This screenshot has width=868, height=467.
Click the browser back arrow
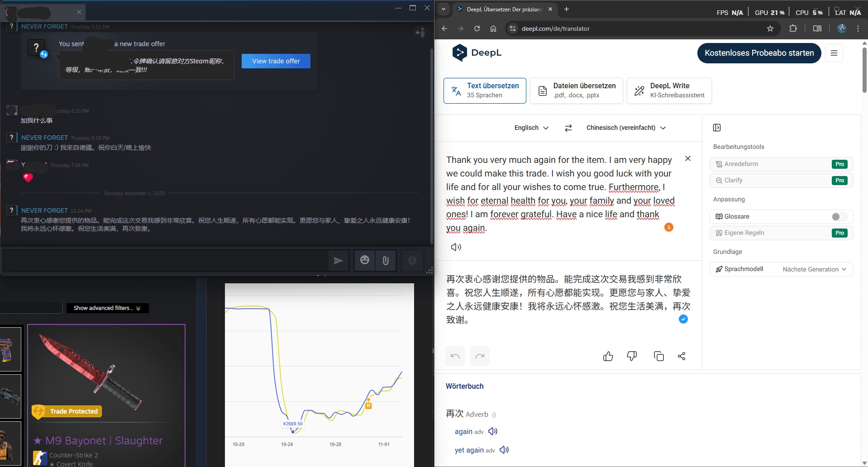click(x=444, y=29)
